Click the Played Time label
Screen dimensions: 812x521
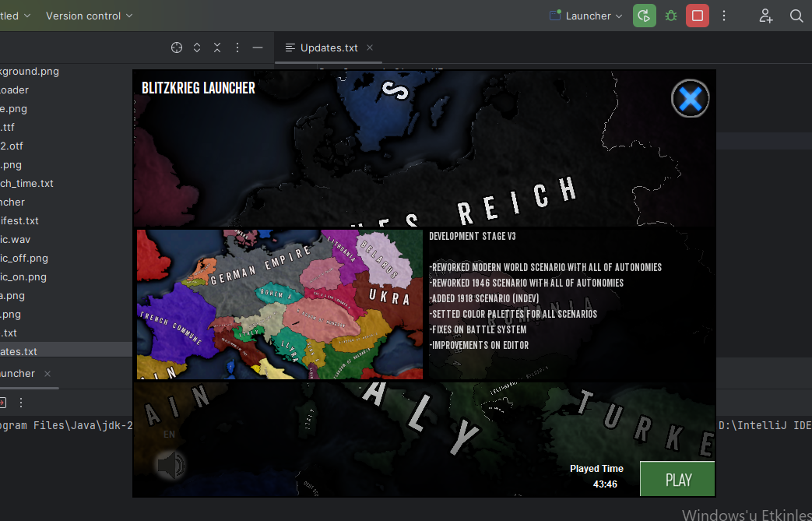[x=596, y=468]
